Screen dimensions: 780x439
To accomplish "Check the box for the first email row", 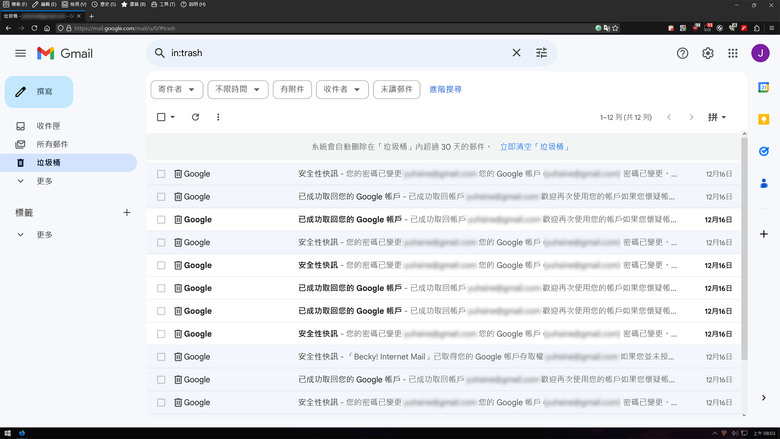I will tap(161, 174).
